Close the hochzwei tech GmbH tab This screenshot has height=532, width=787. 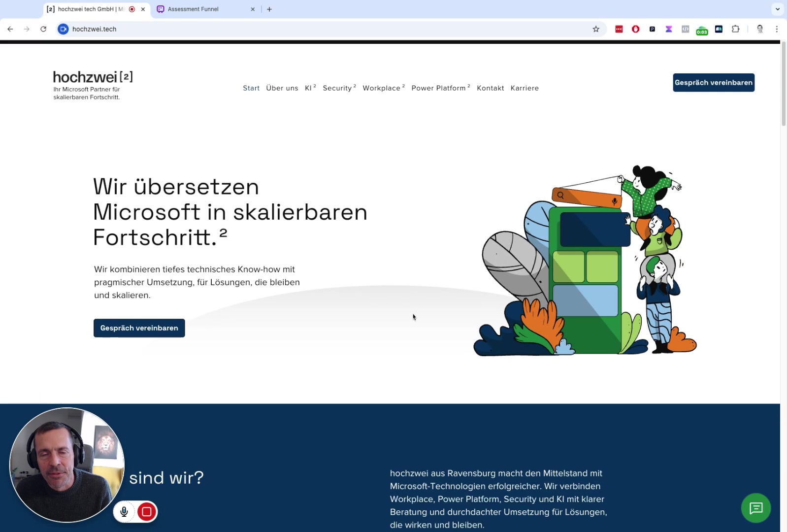(x=143, y=9)
